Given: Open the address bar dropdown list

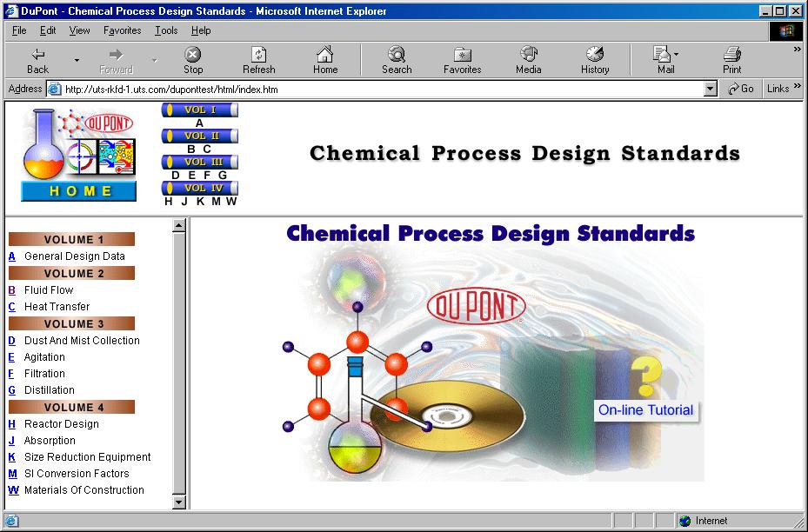Looking at the screenshot, I should tap(711, 88).
